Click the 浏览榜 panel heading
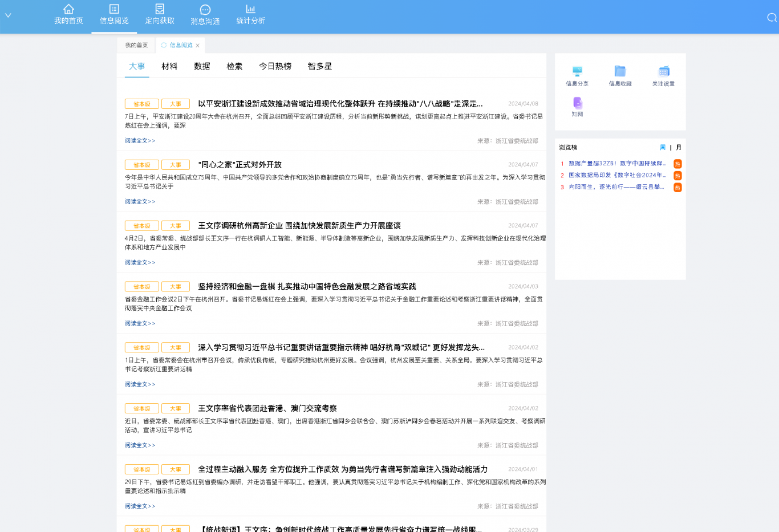The width and height of the screenshot is (779, 532). pyautogui.click(x=568, y=148)
